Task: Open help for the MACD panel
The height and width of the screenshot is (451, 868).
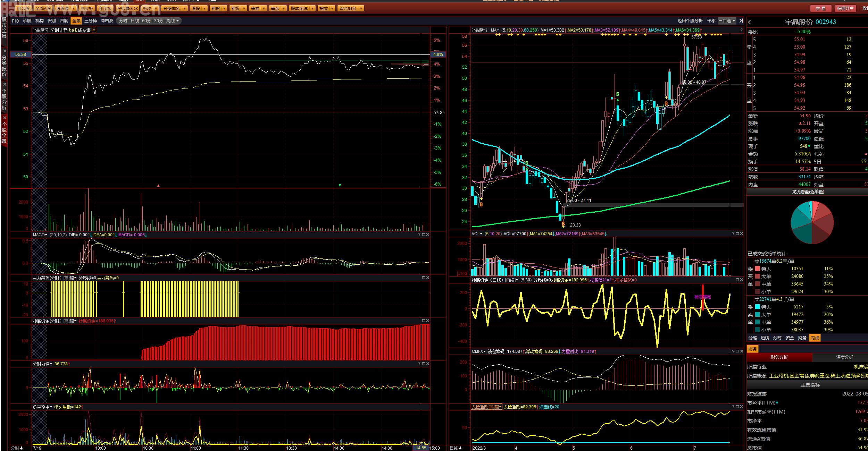Action: [x=419, y=235]
